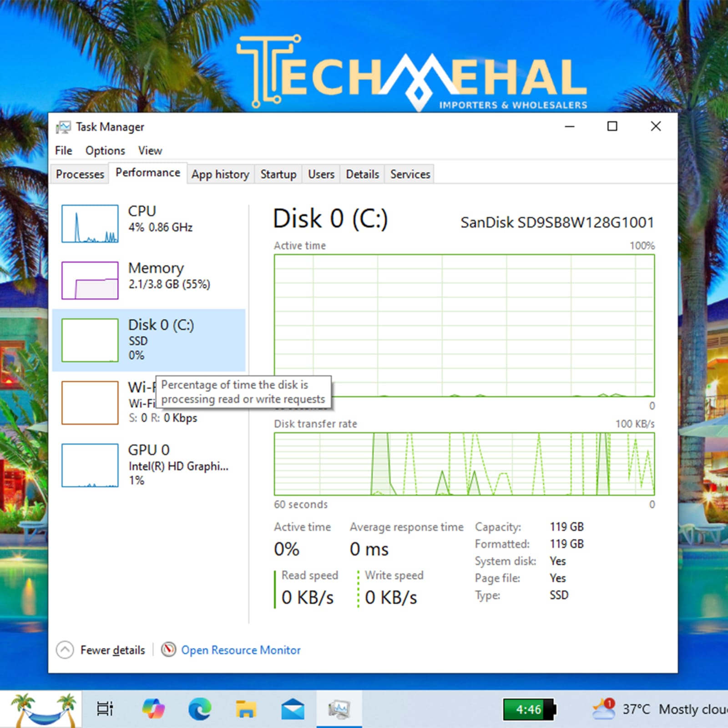Click the Memory 2.1/3.8 GB (55%) text
This screenshot has width=728, height=728.
pyautogui.click(x=169, y=284)
